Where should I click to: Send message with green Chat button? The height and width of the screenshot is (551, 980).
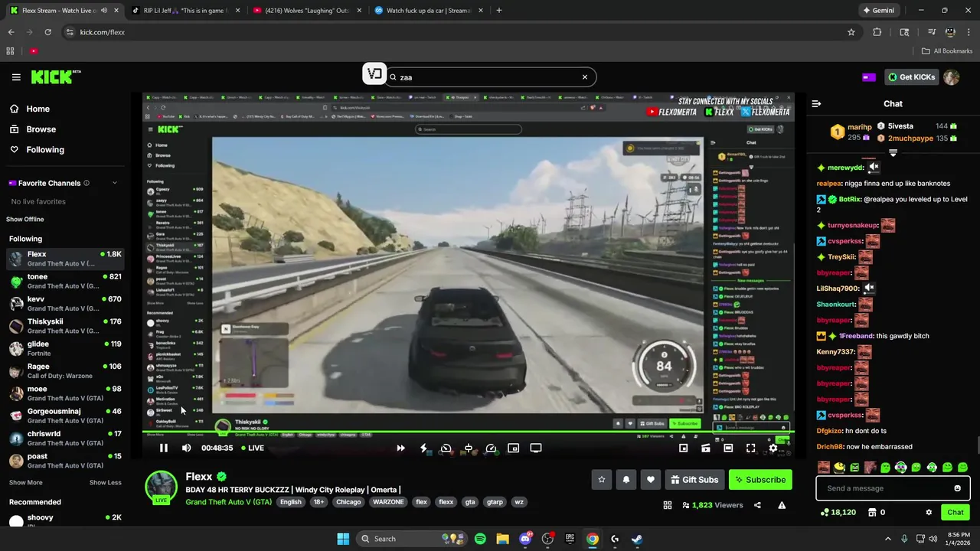coord(955,513)
